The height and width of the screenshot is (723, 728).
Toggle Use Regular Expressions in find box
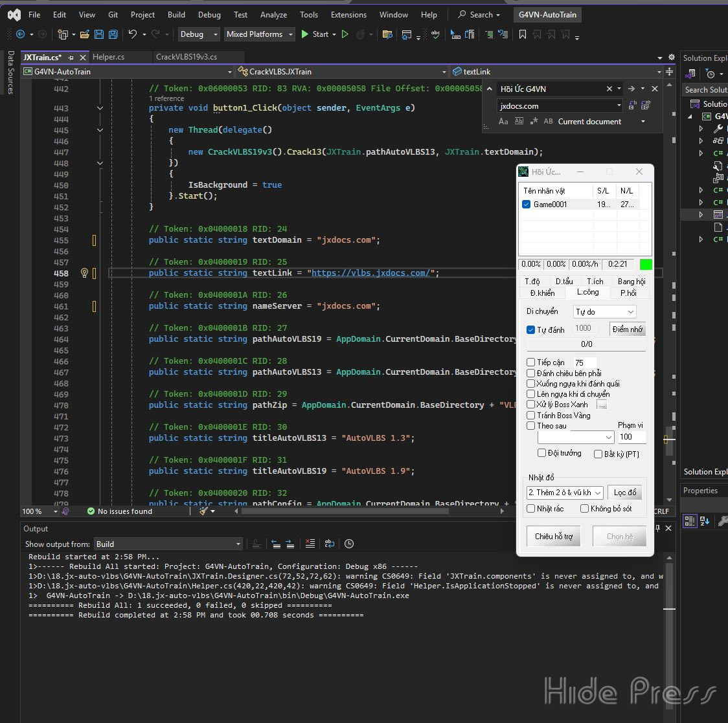click(534, 121)
